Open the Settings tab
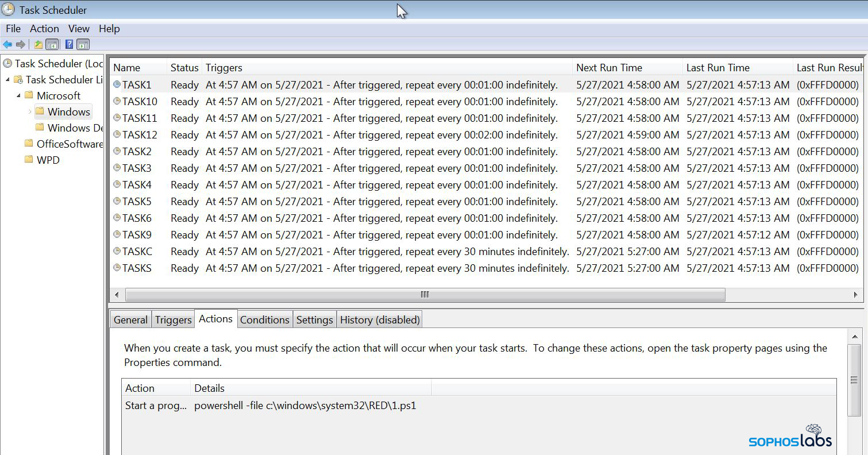The width and height of the screenshot is (868, 455). (x=314, y=320)
